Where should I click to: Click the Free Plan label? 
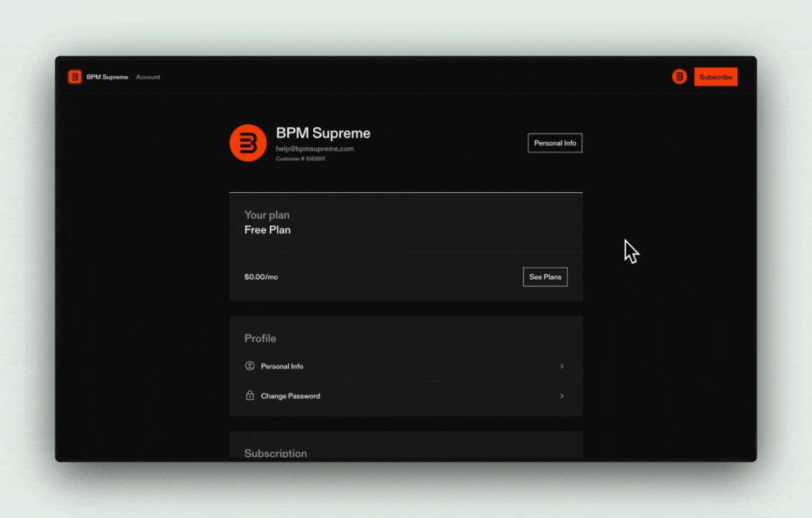click(x=267, y=230)
